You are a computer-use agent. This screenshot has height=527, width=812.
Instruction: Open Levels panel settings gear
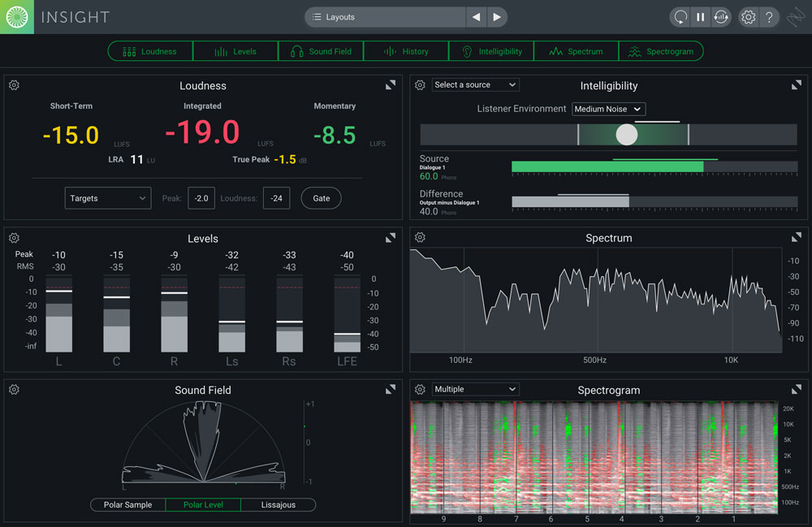point(14,238)
